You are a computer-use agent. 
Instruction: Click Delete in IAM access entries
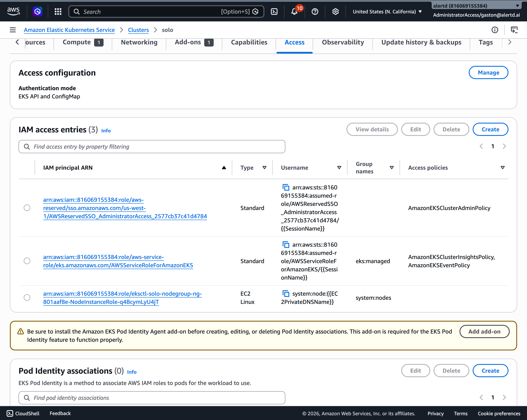coord(451,129)
